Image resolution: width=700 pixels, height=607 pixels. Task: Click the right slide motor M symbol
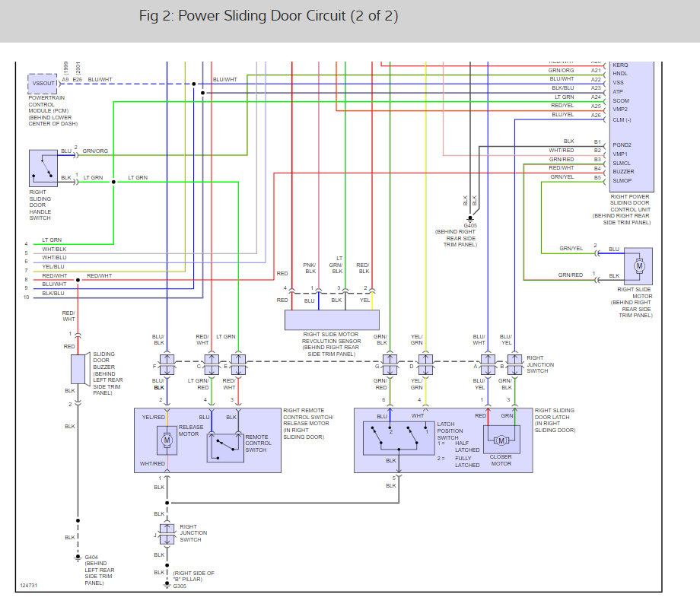click(639, 266)
